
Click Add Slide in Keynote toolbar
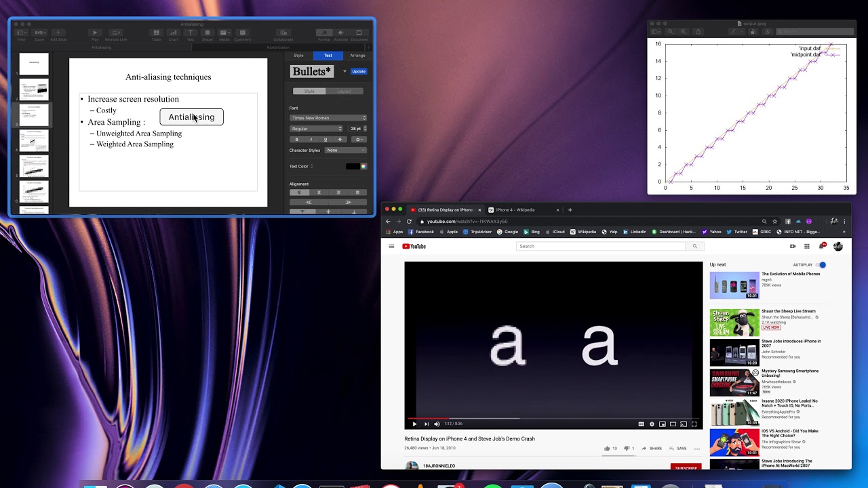58,33
